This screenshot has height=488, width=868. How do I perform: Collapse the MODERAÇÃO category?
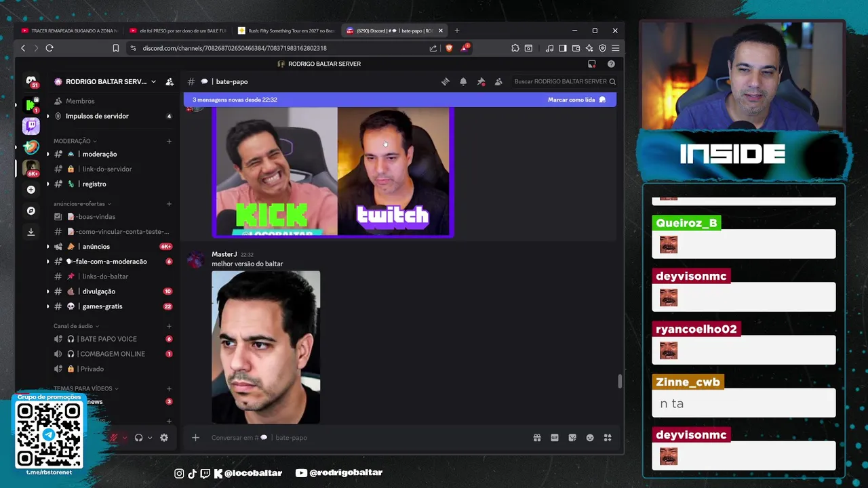coord(75,141)
